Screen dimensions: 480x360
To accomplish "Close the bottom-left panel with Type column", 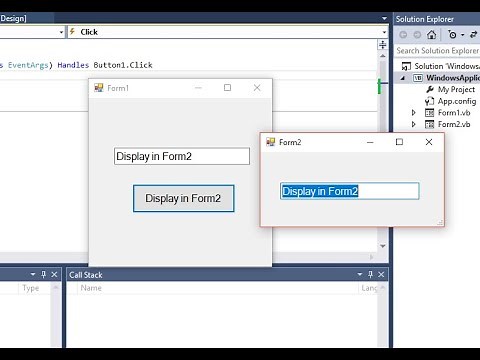I will click(x=54, y=275).
